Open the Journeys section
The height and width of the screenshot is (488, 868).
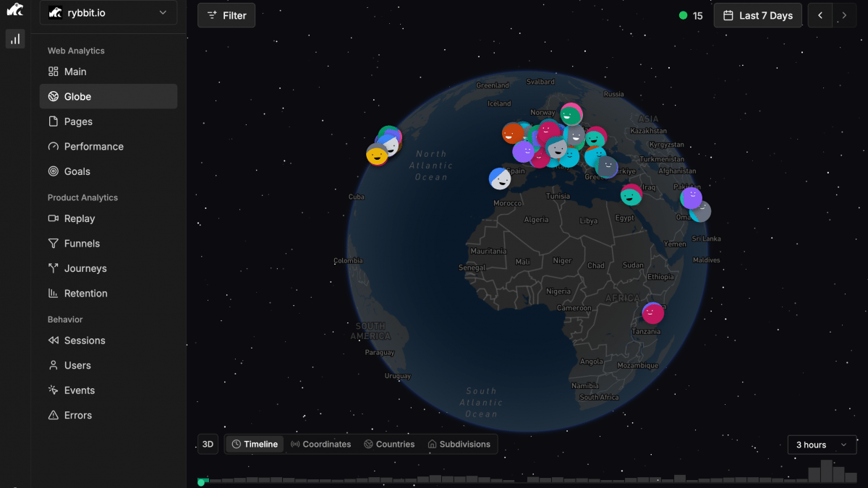pos(85,268)
